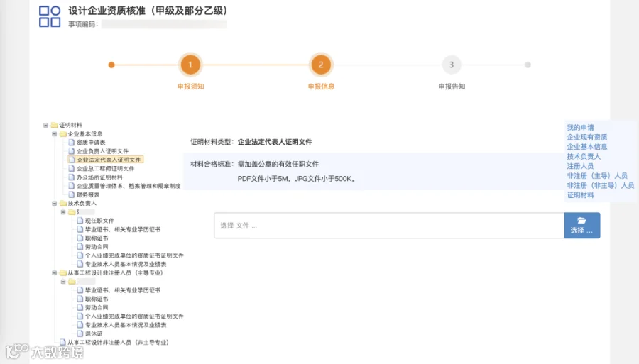This screenshot has height=364, width=639.
Task: Click the four-square application logo icon
Action: (x=50, y=16)
